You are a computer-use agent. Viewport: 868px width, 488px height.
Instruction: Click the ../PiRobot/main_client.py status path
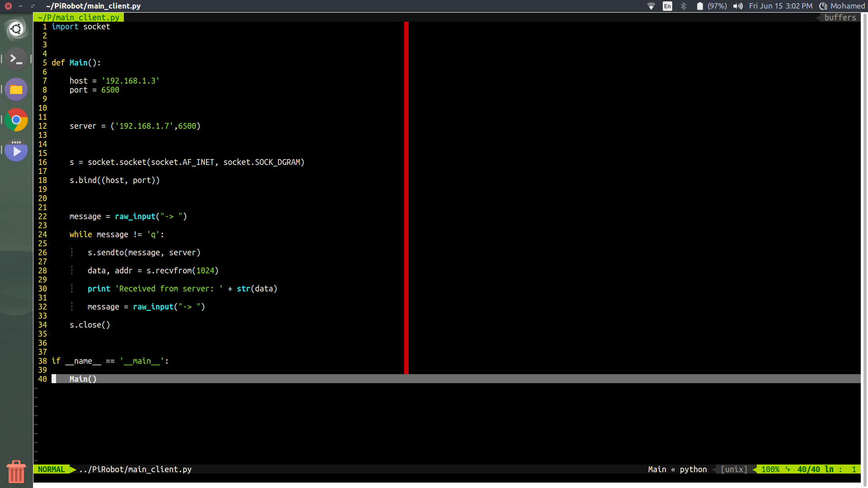coord(135,469)
